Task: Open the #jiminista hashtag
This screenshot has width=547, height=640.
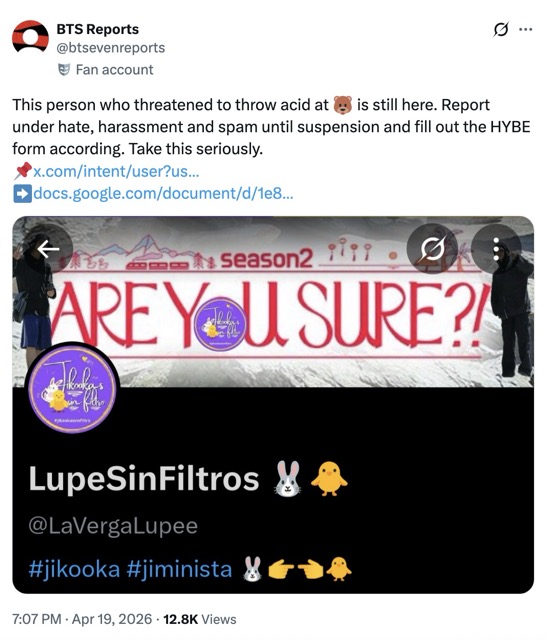Action: [x=179, y=569]
